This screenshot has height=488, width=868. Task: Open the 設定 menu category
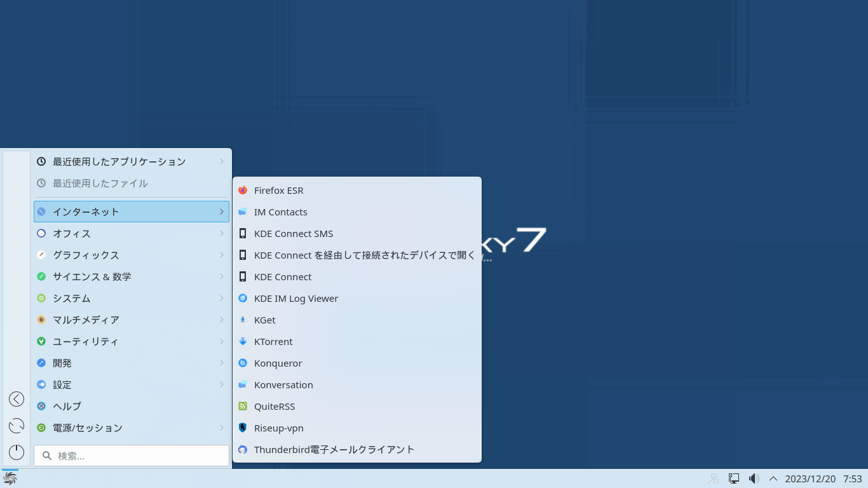pos(132,384)
